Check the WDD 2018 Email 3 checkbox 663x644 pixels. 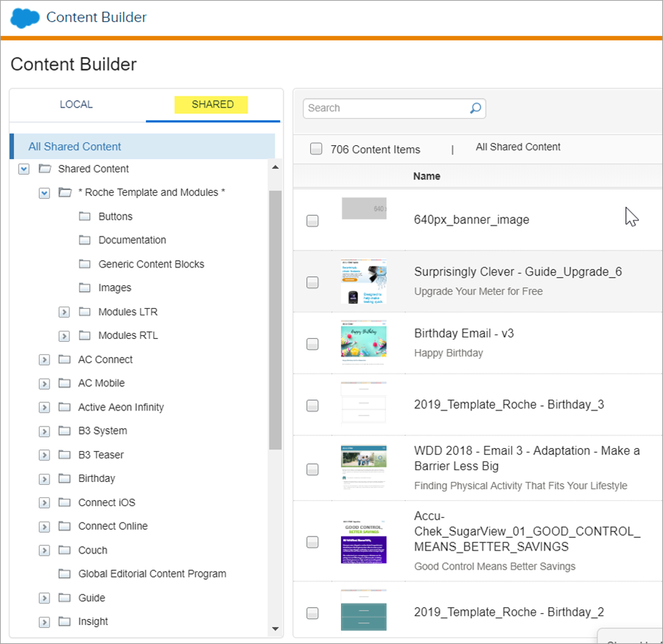click(x=312, y=469)
